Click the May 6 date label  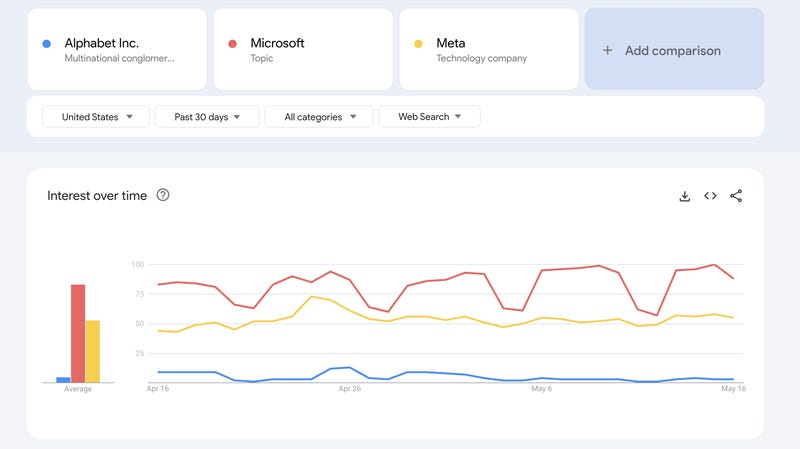[x=541, y=389]
